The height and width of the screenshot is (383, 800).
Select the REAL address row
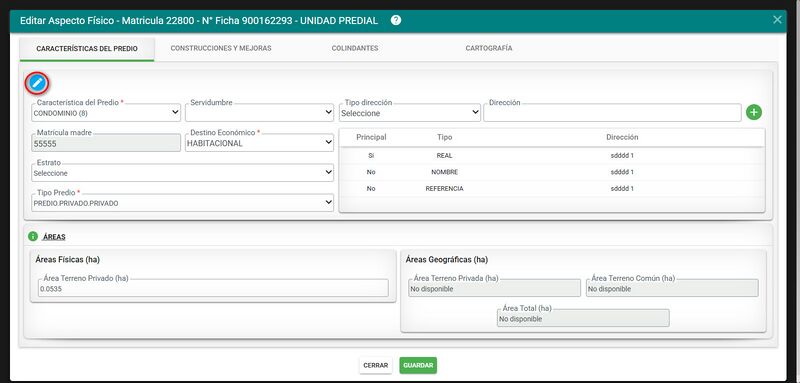[552, 156]
